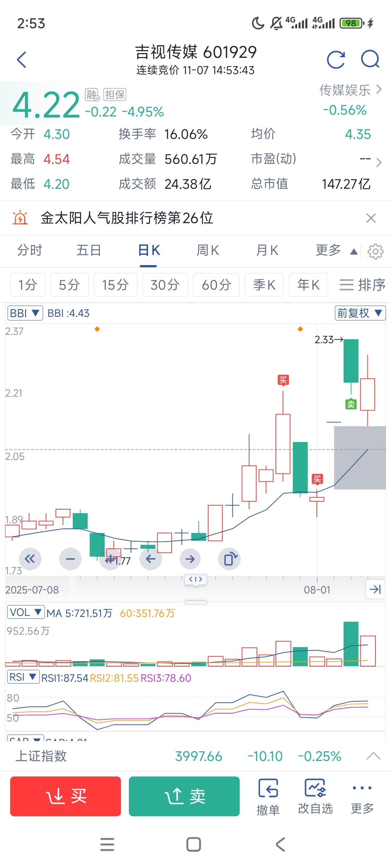Open the 前复权 adjustment dropdown

coord(360,313)
